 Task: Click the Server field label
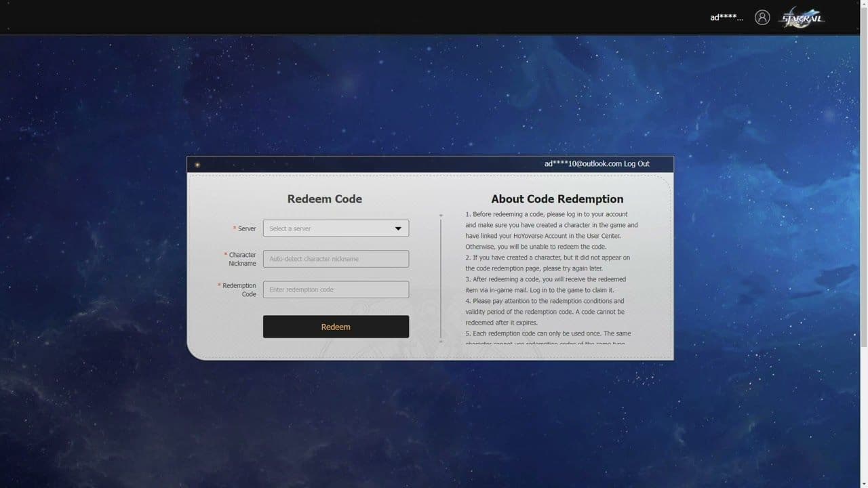click(247, 228)
